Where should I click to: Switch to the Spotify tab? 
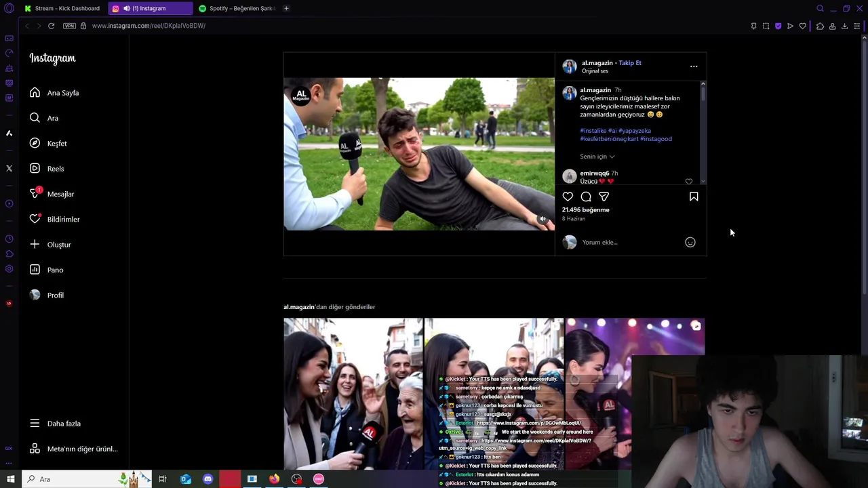tap(237, 8)
